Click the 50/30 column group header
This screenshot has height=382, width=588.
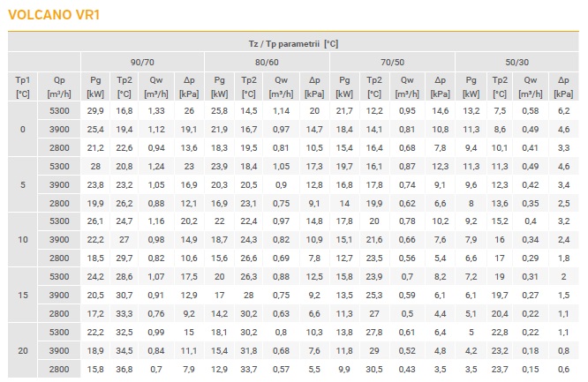coord(516,63)
